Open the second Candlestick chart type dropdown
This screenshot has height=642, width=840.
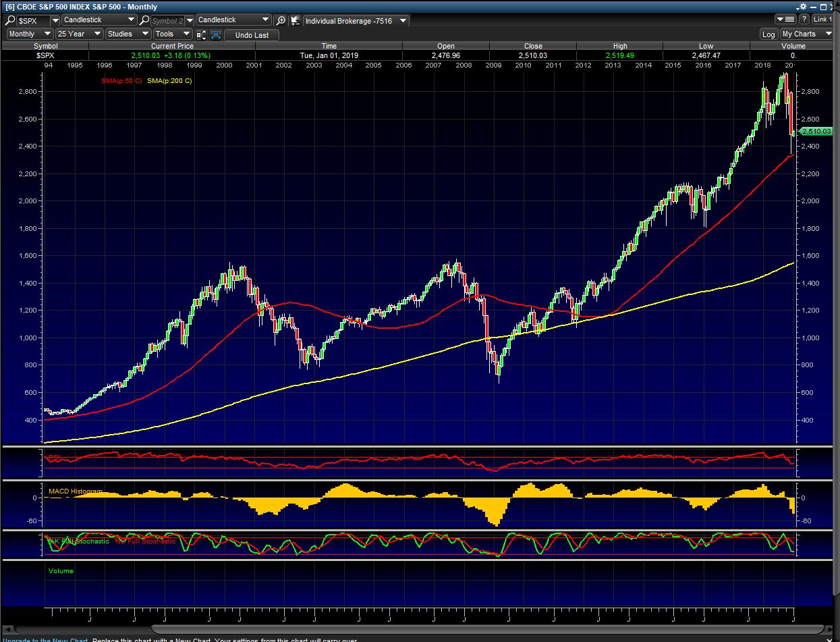point(233,20)
